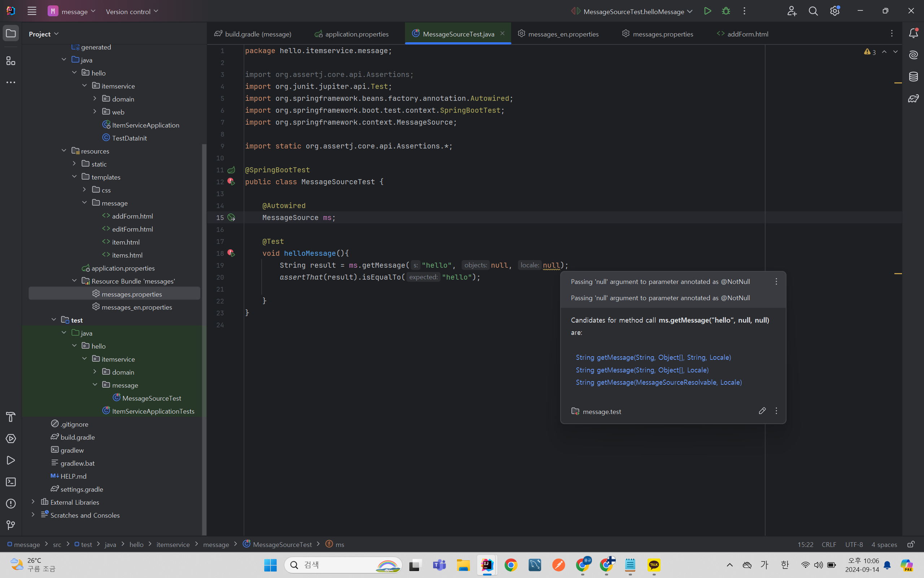Click the CRLF line separator widget
The height and width of the screenshot is (578, 924).
(x=829, y=544)
